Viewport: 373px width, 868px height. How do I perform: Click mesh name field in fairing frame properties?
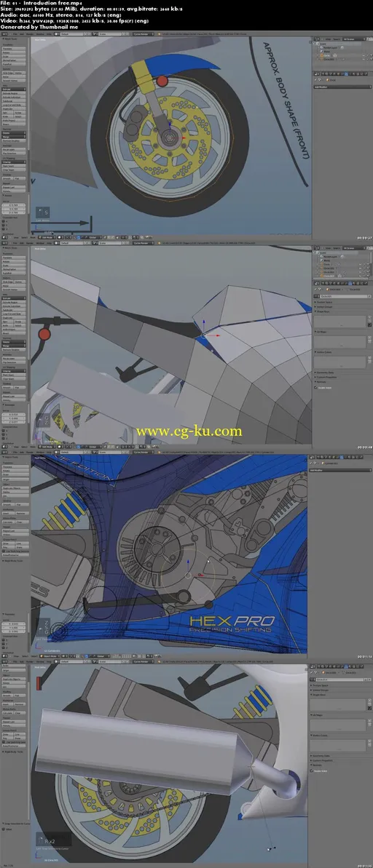click(x=344, y=296)
